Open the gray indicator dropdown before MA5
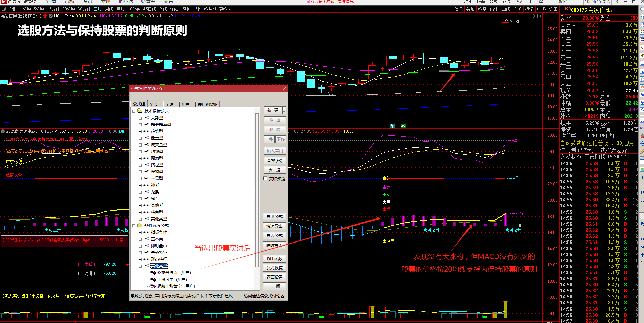 point(51,16)
